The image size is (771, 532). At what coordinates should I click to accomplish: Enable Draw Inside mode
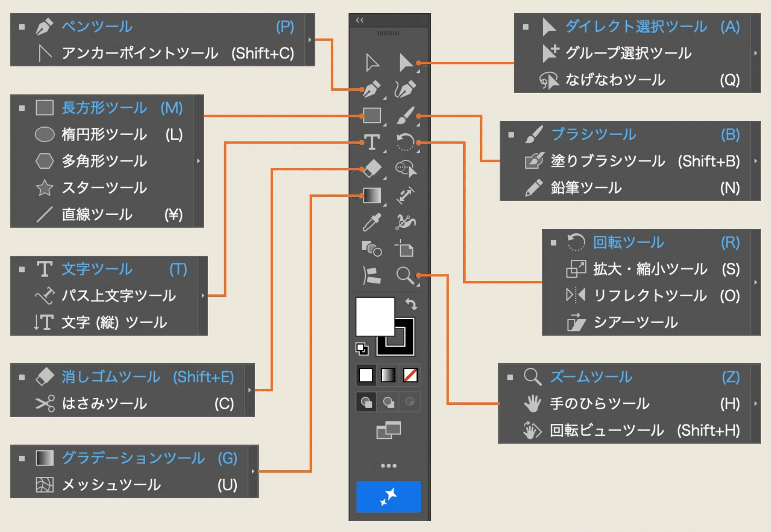pos(410,402)
